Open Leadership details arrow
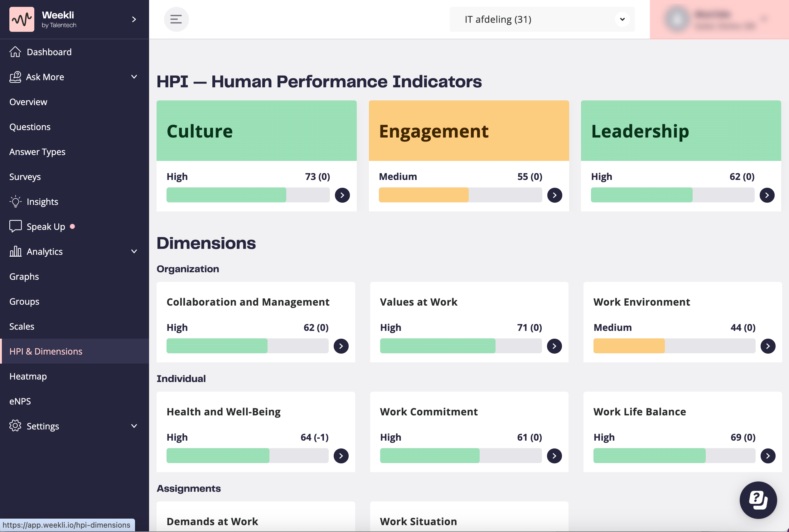 [x=767, y=195]
